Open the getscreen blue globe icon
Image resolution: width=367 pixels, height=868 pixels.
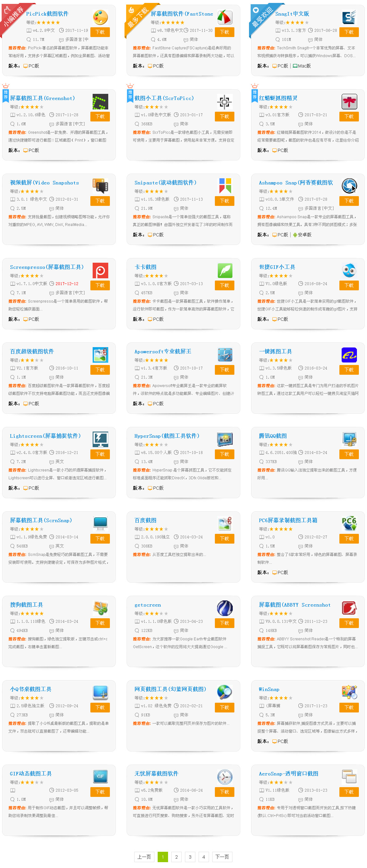click(225, 609)
